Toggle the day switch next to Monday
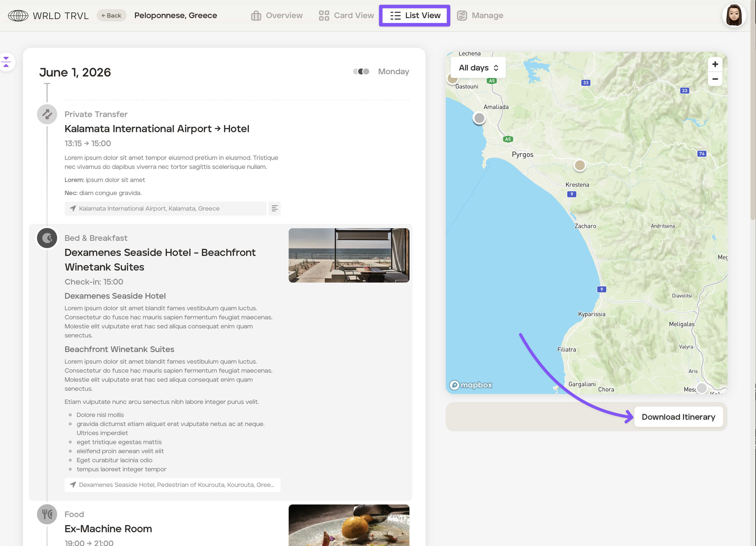This screenshot has width=756, height=546. tap(361, 72)
